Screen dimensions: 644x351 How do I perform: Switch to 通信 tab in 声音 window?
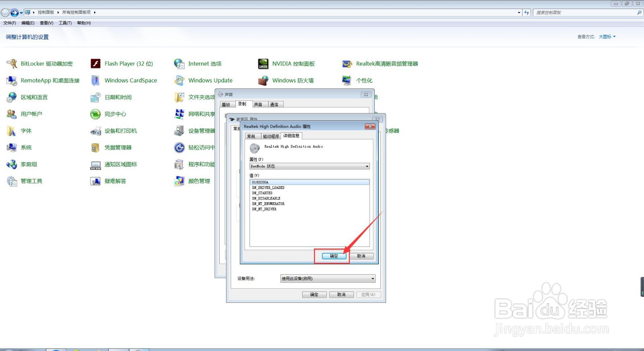click(276, 105)
